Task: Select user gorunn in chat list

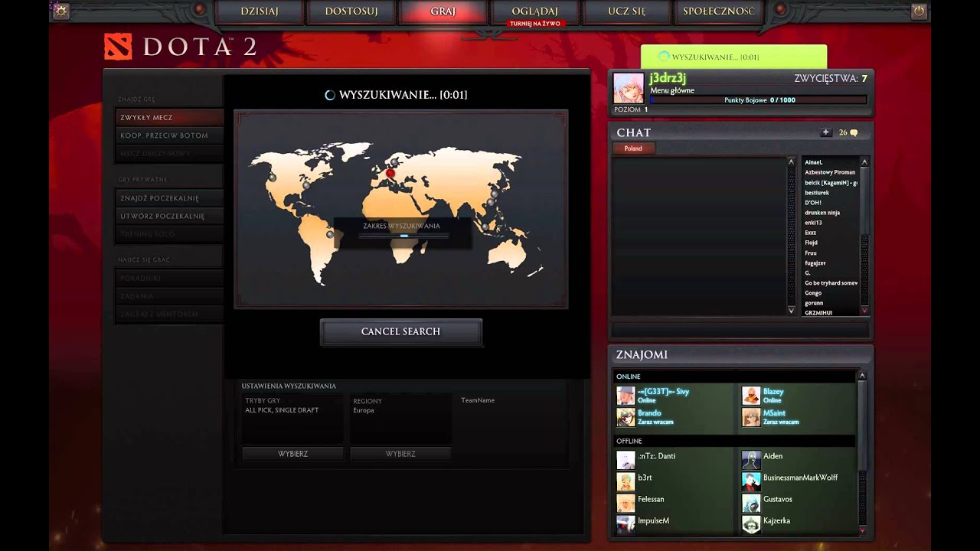Action: (x=814, y=303)
